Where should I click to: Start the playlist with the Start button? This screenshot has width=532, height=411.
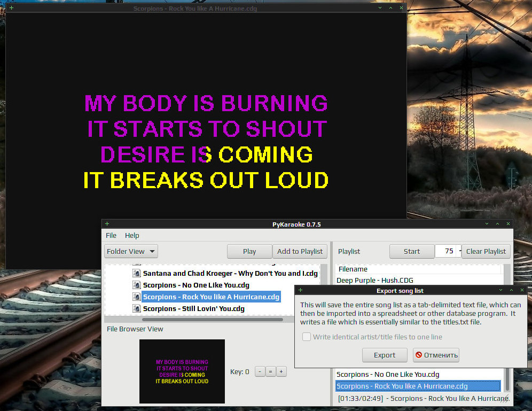pos(412,252)
